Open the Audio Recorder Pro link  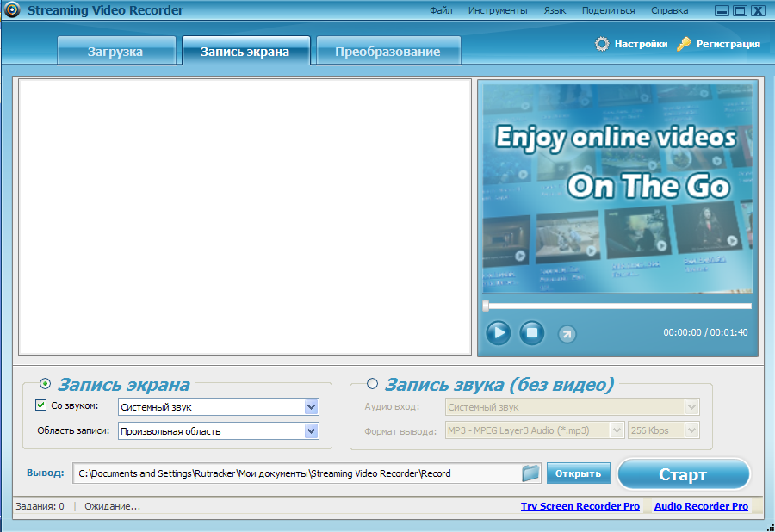[x=701, y=506]
